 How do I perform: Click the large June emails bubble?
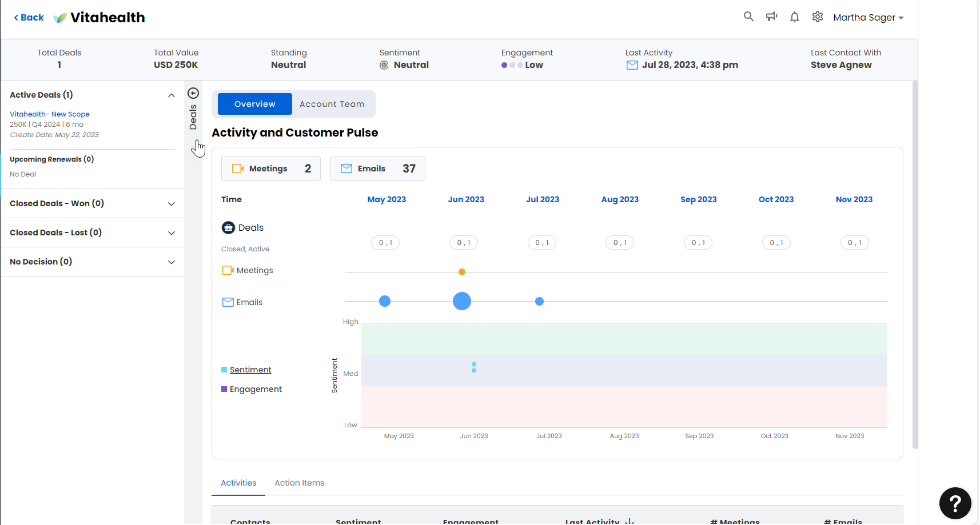coord(462,301)
